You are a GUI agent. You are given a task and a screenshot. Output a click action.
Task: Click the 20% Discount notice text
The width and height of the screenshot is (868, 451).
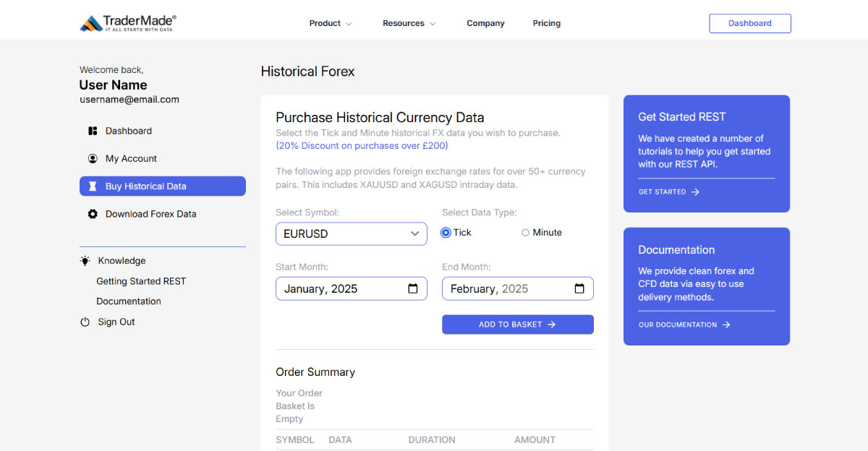(x=362, y=146)
